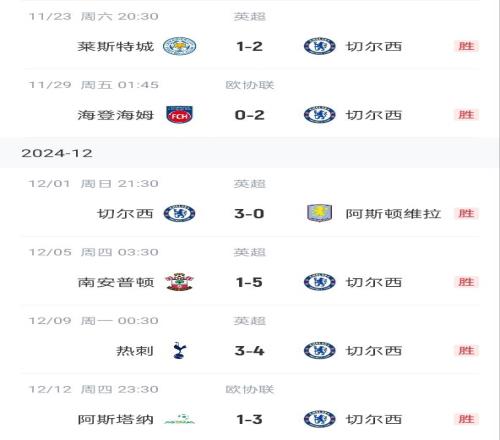Select the 阿斯顿维拉 team name

click(393, 214)
